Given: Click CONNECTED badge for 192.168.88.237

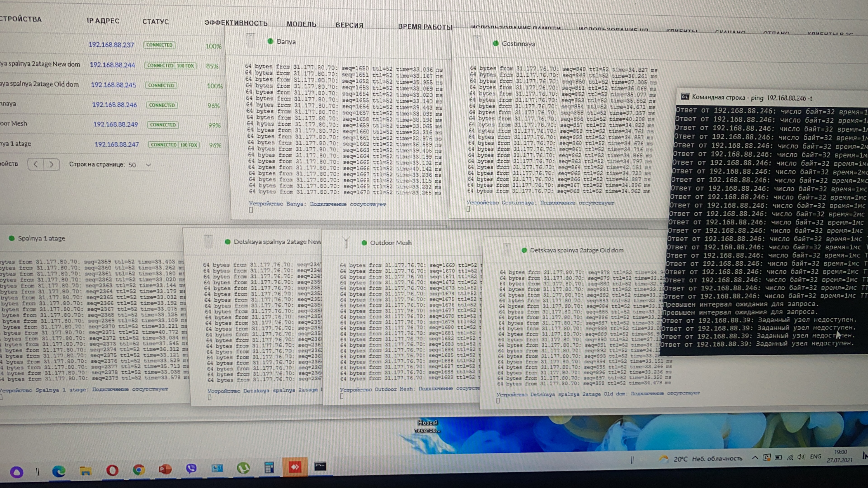Looking at the screenshot, I should [159, 45].
